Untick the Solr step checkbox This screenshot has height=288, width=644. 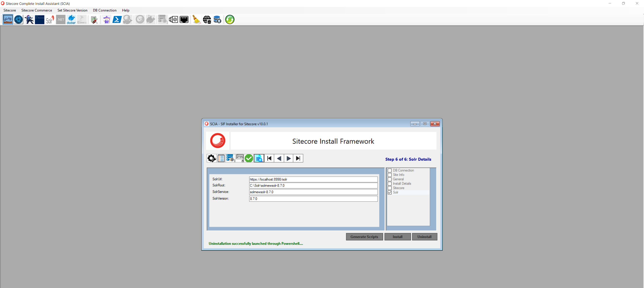tap(390, 192)
